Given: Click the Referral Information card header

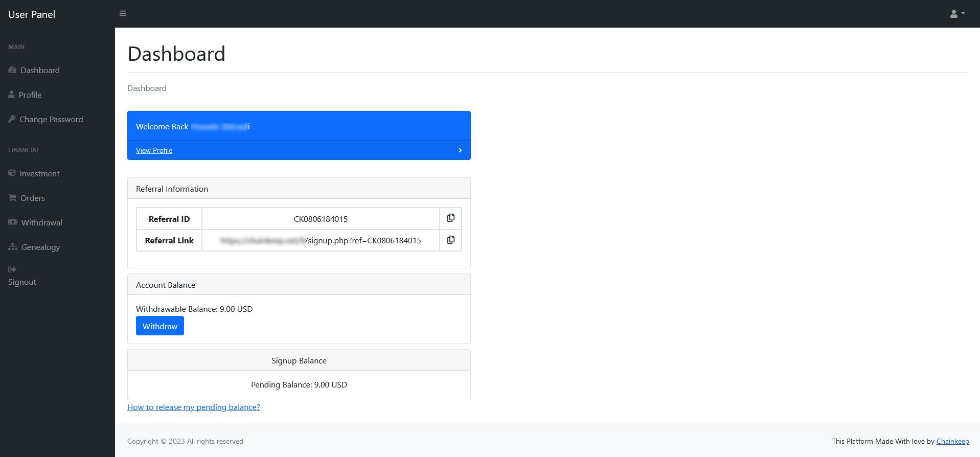Looking at the screenshot, I should (299, 189).
